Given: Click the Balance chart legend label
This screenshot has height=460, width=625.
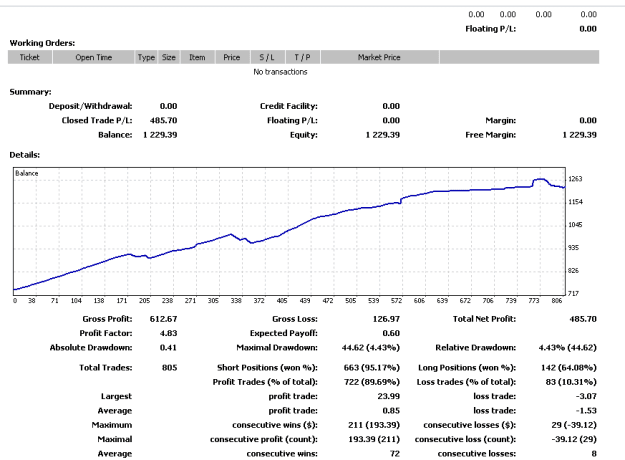Looking at the screenshot, I should pyautogui.click(x=27, y=173).
